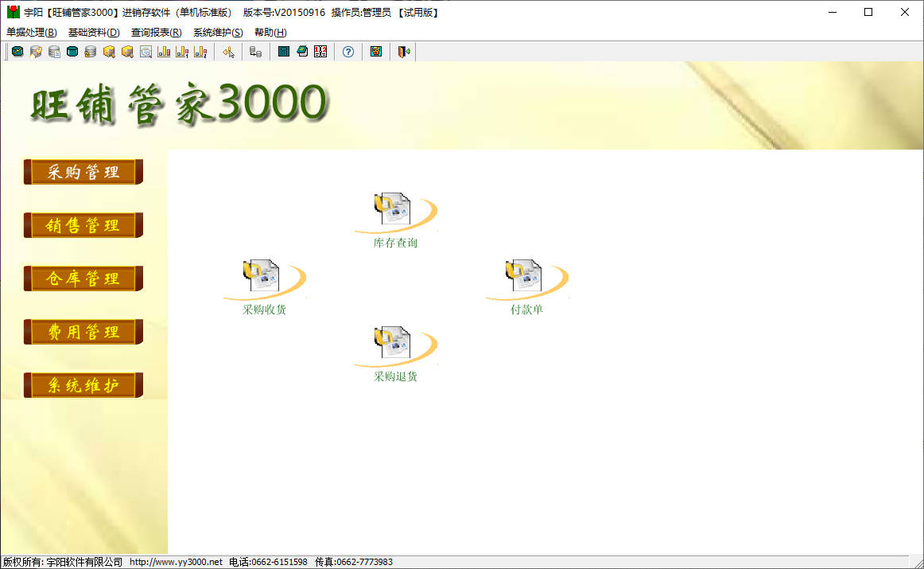Click the two linked databases toolbar icon
The width and height of the screenshot is (924, 569).
255,52
